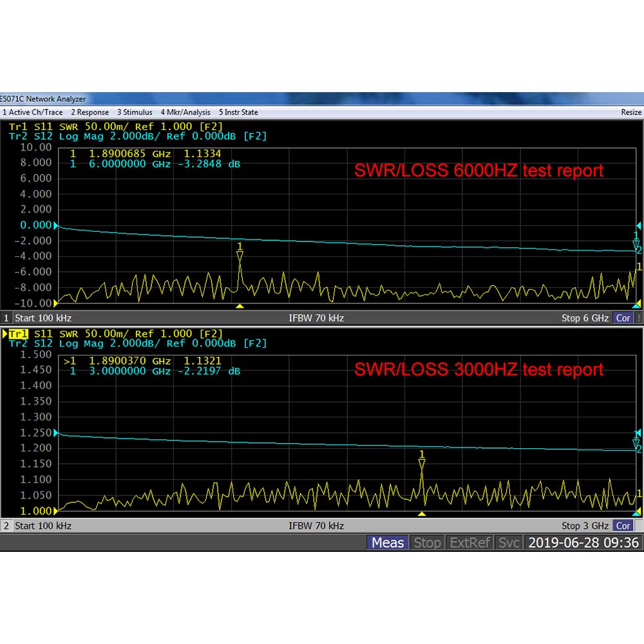
Task: Open the Instr State menu
Action: click(x=238, y=112)
